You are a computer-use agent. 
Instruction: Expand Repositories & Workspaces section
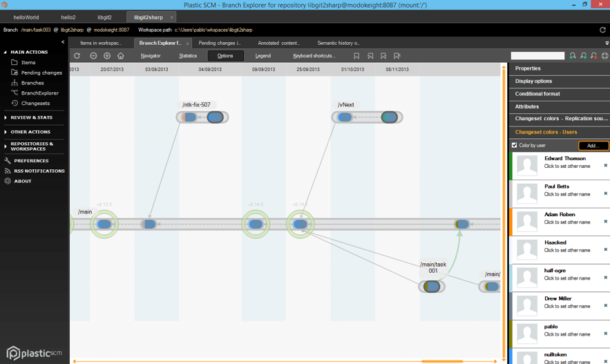tap(6, 146)
